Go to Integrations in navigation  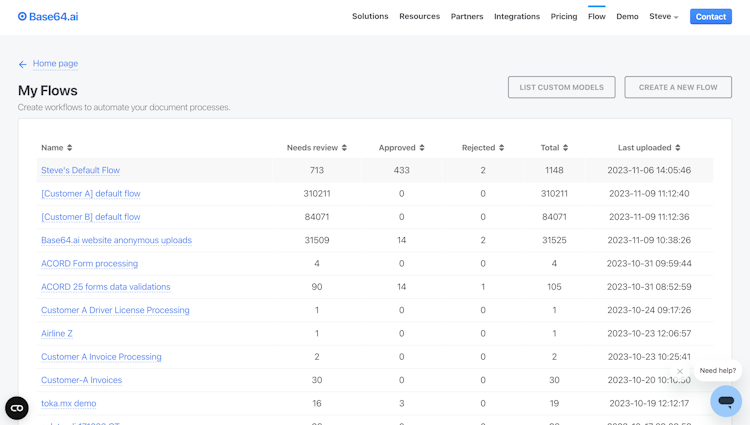click(517, 17)
